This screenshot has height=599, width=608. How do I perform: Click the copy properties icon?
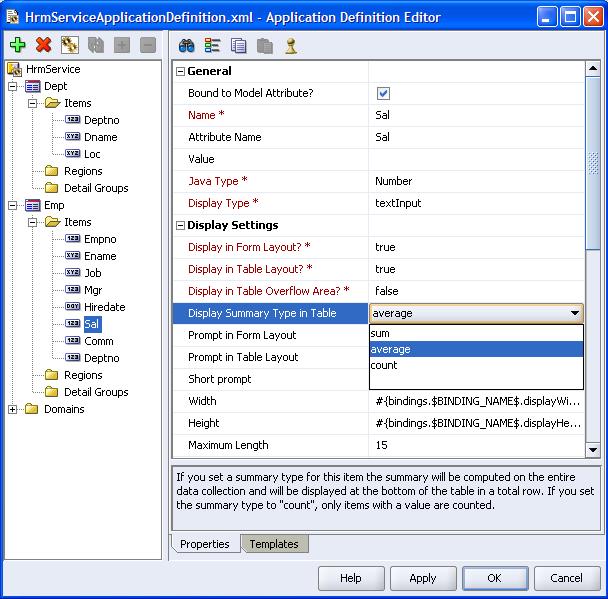click(238, 45)
